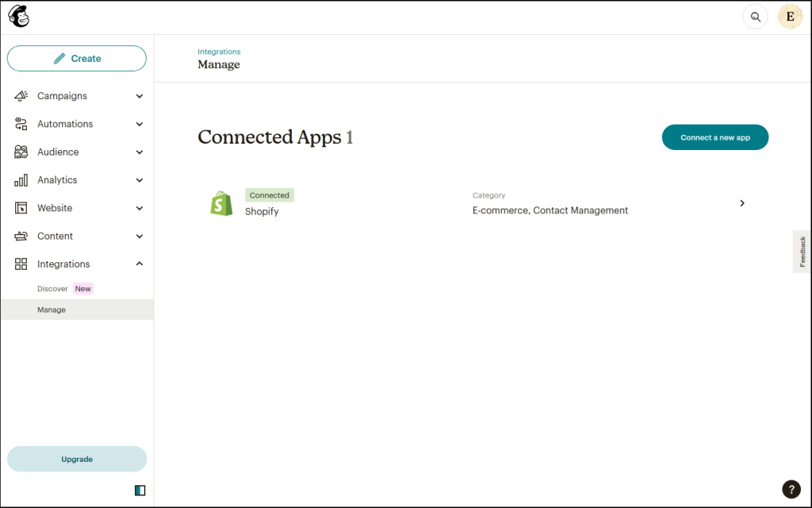
Task: Open Shopify details via right arrow
Action: coord(742,203)
